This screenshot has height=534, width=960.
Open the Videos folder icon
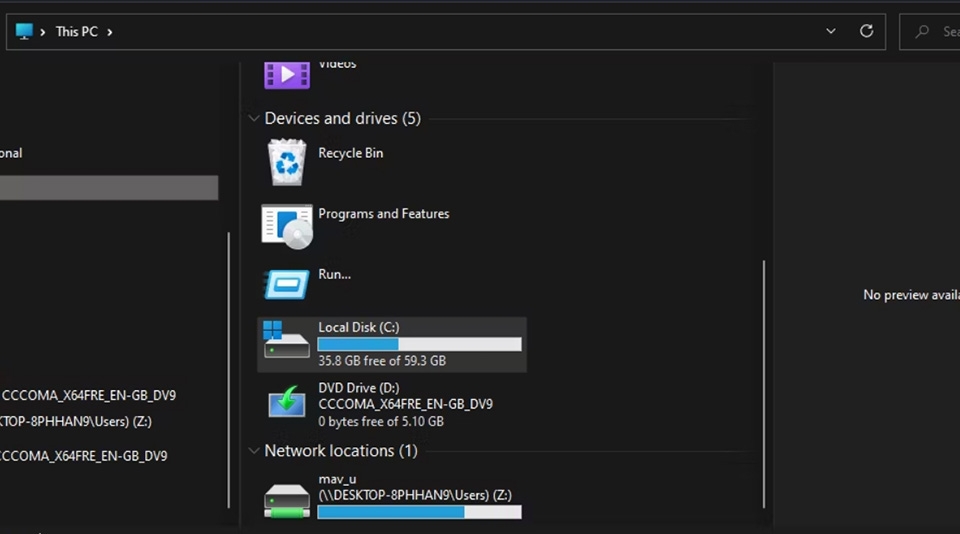click(x=287, y=75)
